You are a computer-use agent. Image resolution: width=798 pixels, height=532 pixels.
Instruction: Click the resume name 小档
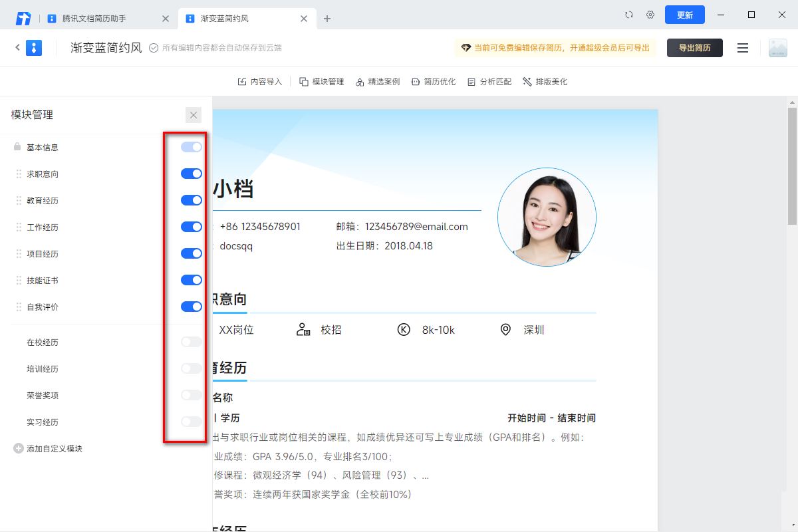point(233,189)
